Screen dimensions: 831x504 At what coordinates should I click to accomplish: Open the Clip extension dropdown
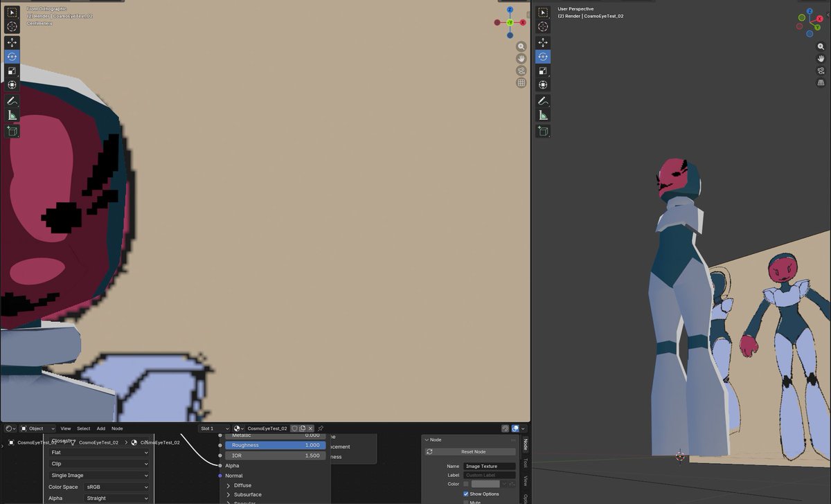pos(99,464)
